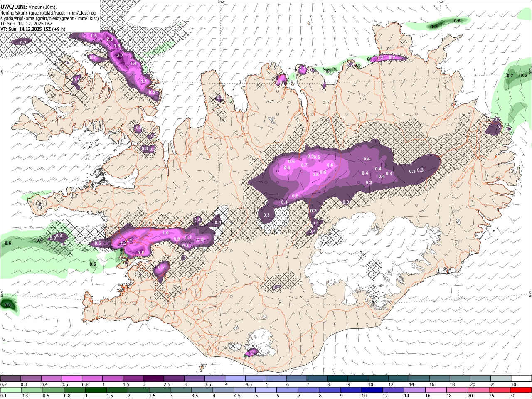Screen dimensions: 532x399
Task: Click the bright pink 0.5–0.8 swatch in top legend row
Action: click(x=71, y=378)
